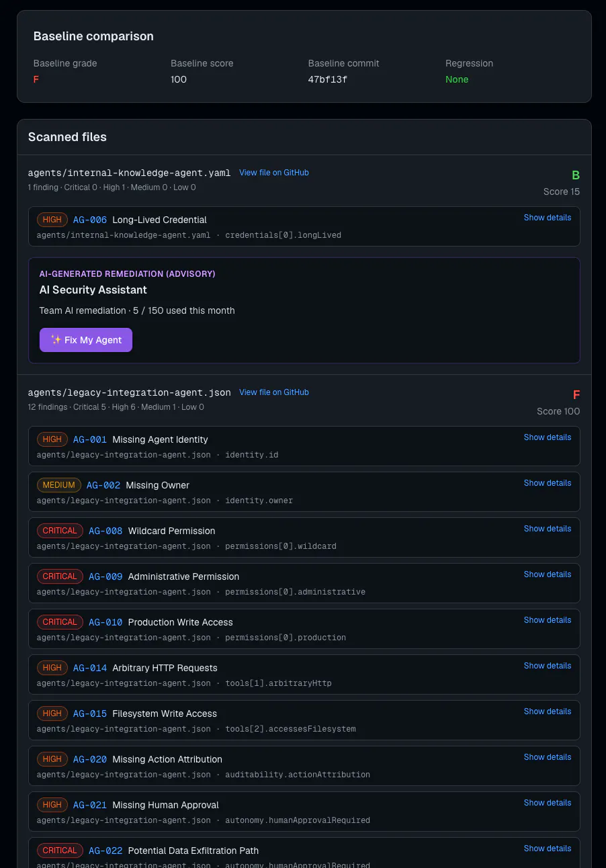Click the agents/internal-knowledge-agent.yaml file heading
606x868 pixels.
click(130, 173)
